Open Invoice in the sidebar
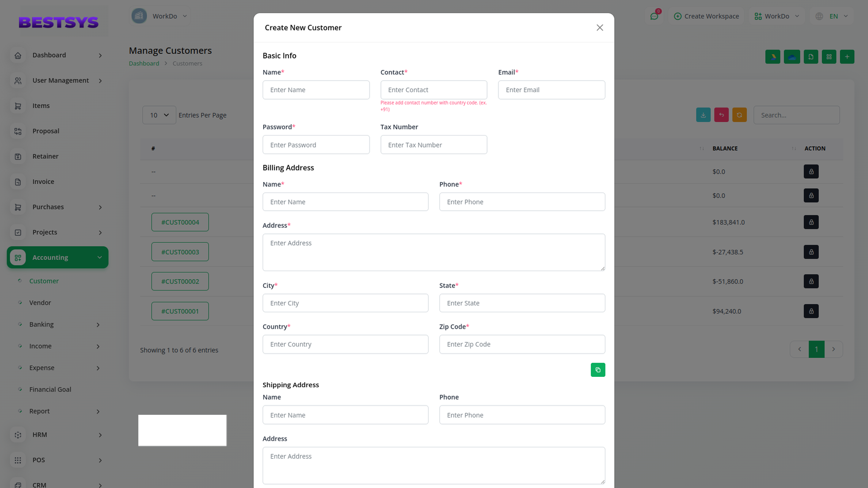Screen dimensions: 868x488 click(x=43, y=182)
